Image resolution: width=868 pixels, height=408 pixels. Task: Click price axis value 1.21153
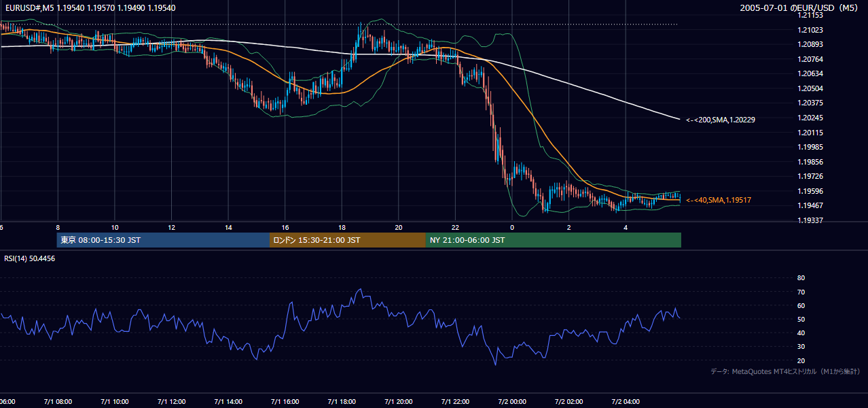coord(810,15)
